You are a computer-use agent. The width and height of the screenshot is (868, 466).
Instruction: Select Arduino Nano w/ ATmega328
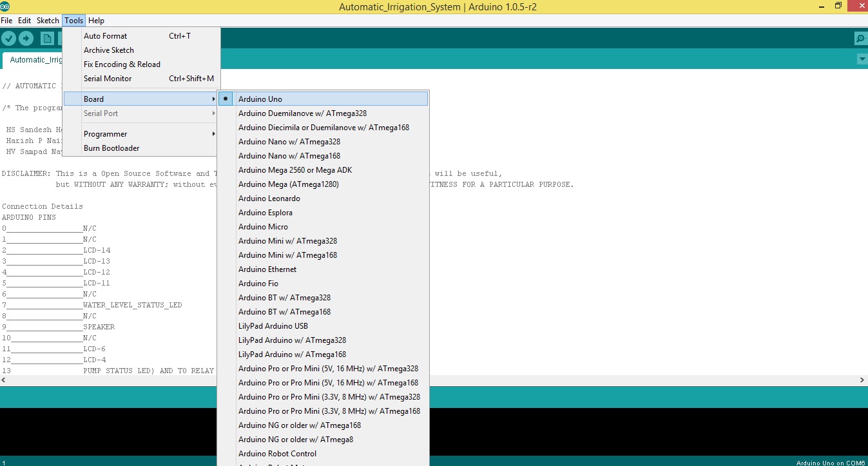(x=323, y=142)
